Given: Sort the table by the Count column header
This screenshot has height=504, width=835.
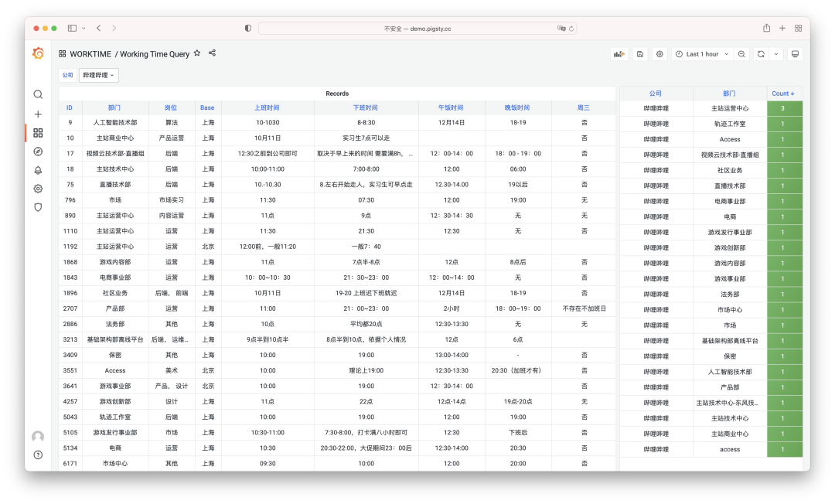Looking at the screenshot, I should [x=783, y=94].
